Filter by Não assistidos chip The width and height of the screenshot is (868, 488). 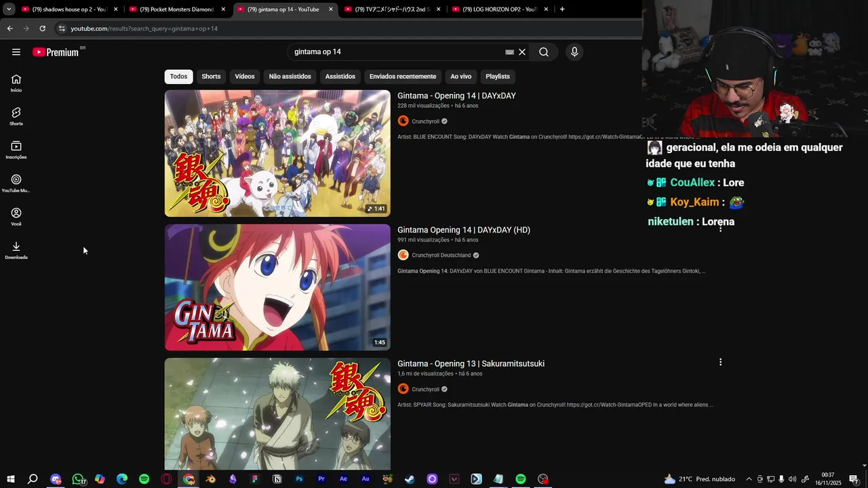(290, 77)
